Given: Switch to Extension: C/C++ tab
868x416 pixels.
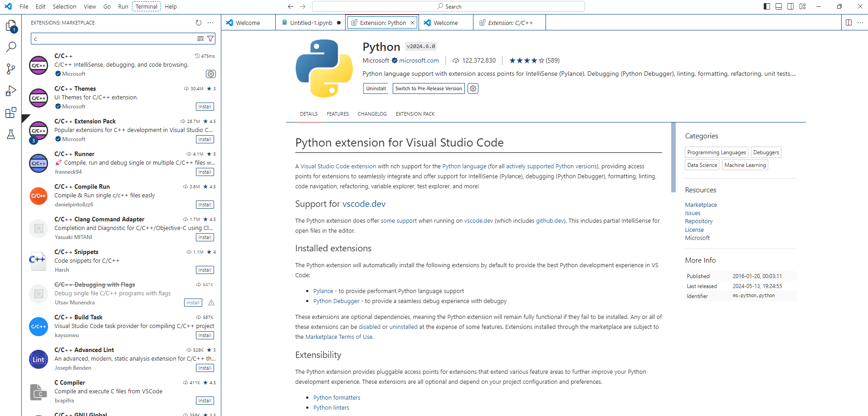Looking at the screenshot, I should 510,23.
